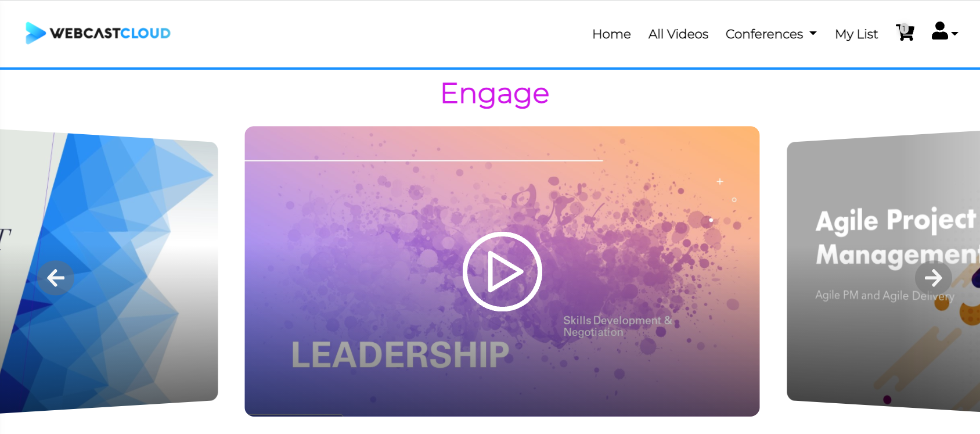Click the Agile PM and Agile Delivery caption
The height and width of the screenshot is (434, 980).
click(885, 295)
